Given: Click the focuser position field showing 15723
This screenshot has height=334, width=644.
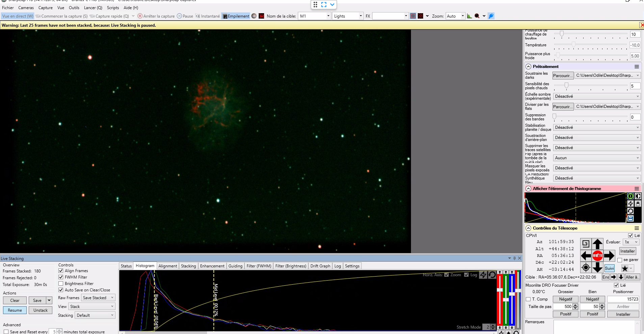Looking at the screenshot, I should [x=623, y=299].
